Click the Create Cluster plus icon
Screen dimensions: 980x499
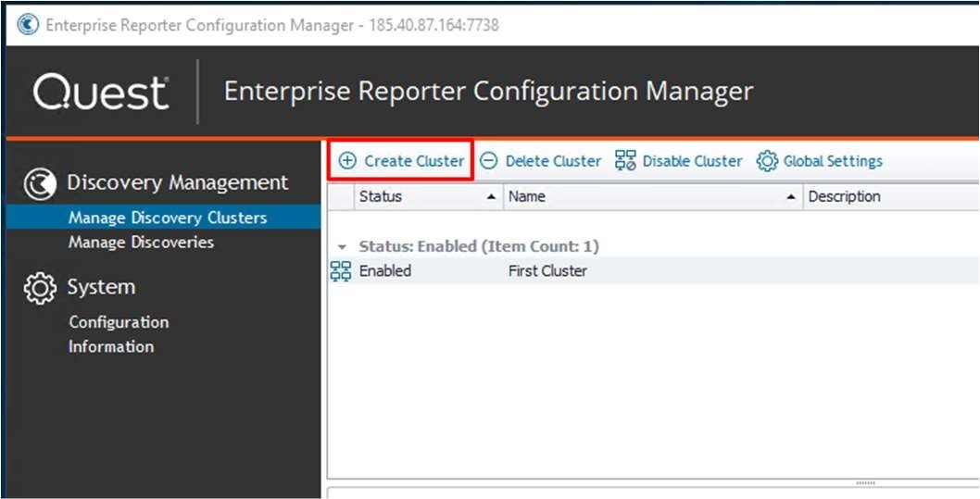click(346, 161)
